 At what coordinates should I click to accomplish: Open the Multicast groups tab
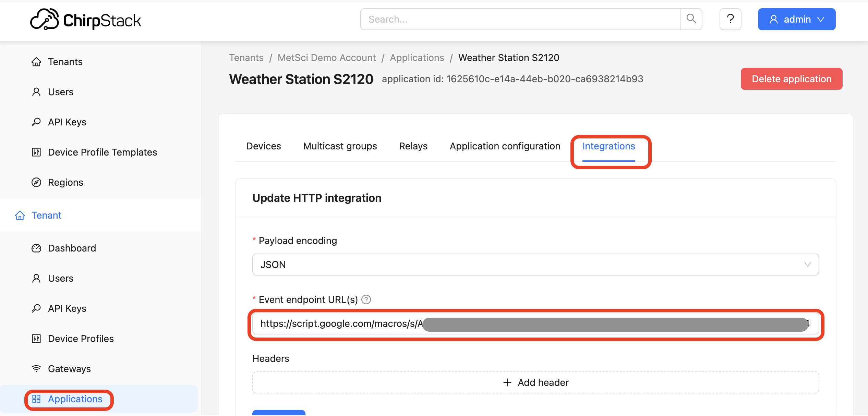[339, 146]
